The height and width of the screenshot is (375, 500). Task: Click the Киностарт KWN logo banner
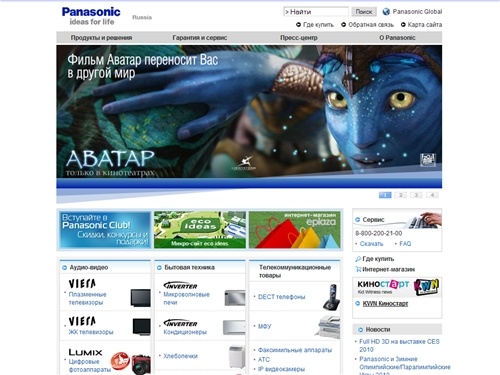point(397,287)
